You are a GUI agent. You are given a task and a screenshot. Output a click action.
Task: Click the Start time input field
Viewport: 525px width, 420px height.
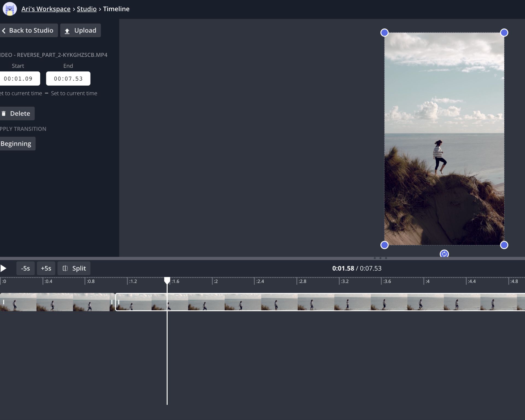19,79
